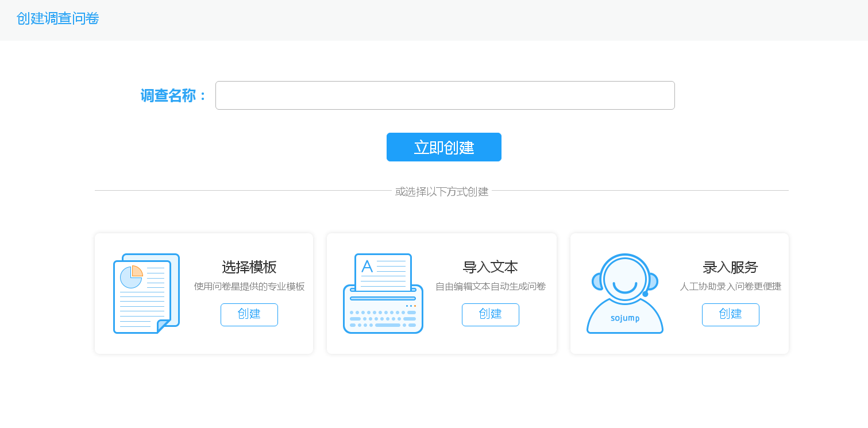
Task: Click 创建 under 选择模板
Action: click(249, 315)
